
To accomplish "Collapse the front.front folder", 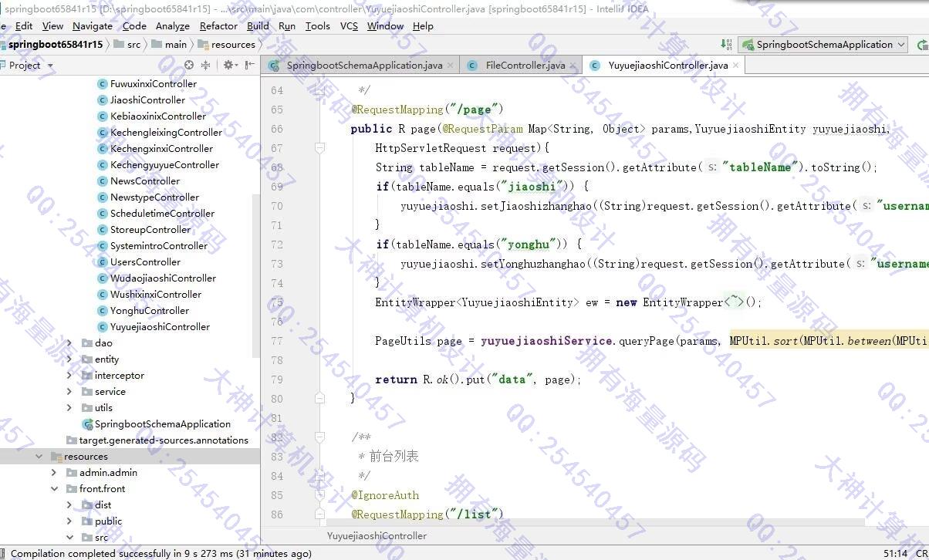I will point(54,488).
